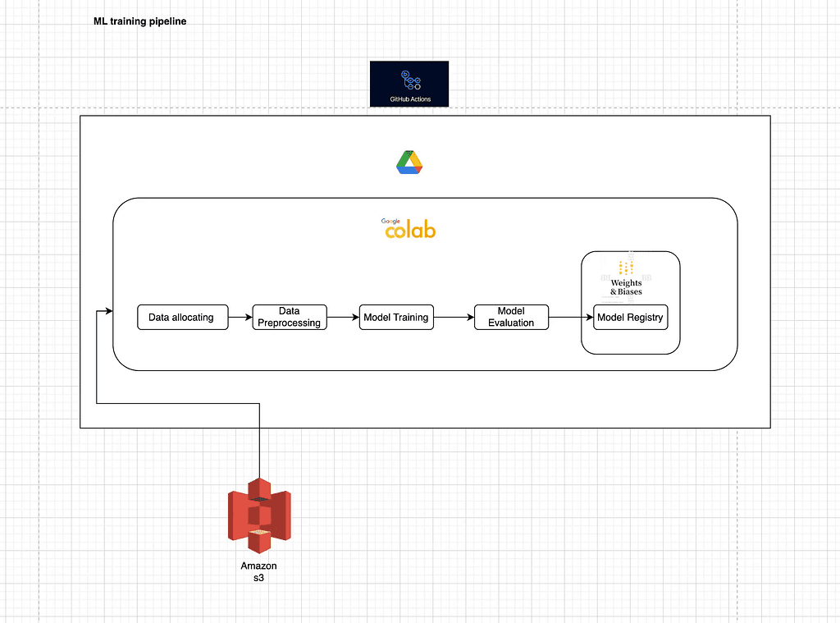The height and width of the screenshot is (623, 840).
Task: Select the Weights & Biases wordmark text
Action: tap(625, 288)
